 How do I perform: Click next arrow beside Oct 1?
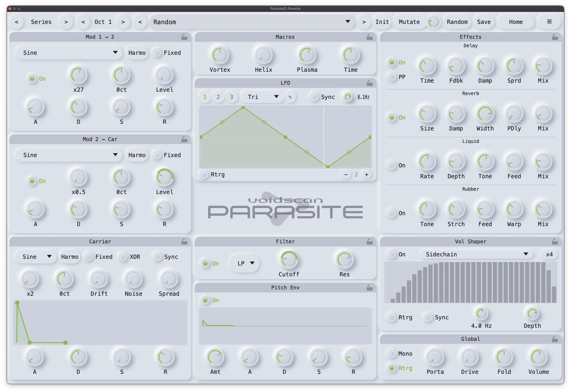(123, 22)
